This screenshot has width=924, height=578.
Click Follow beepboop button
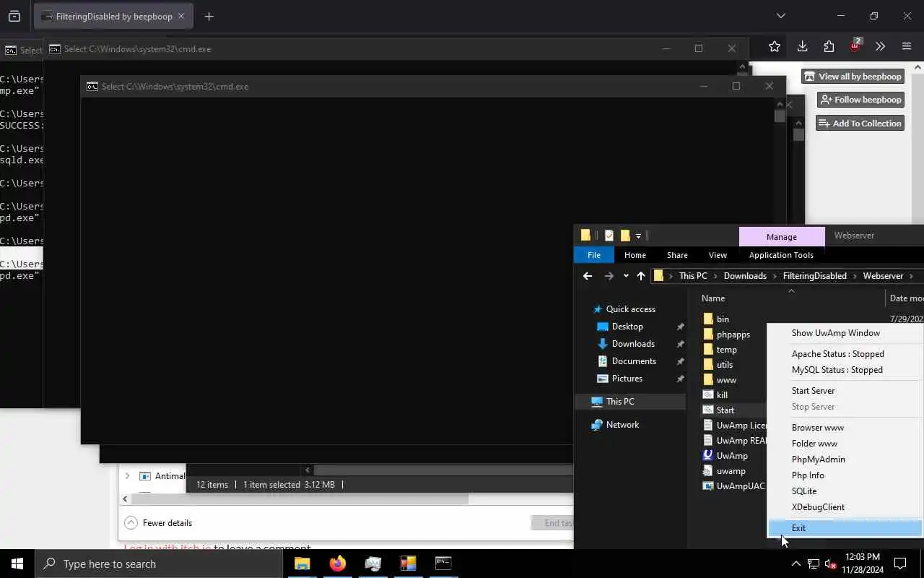pos(860,100)
